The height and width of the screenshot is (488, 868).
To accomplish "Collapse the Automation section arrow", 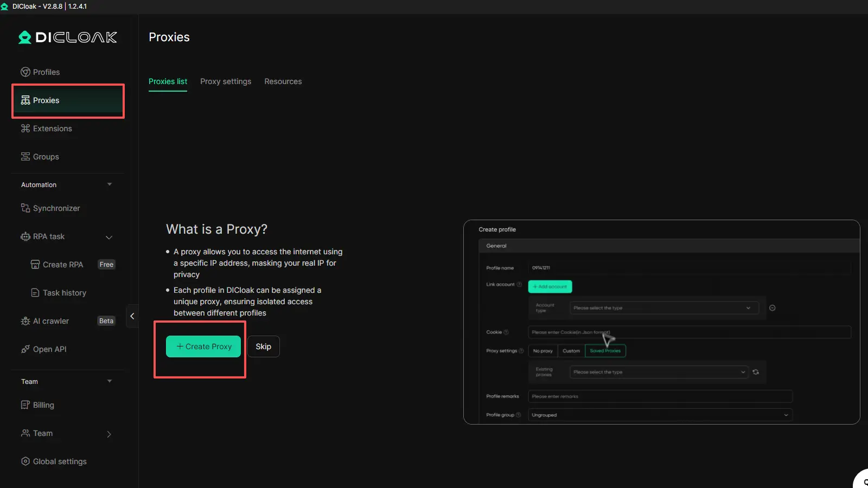I will pos(110,184).
